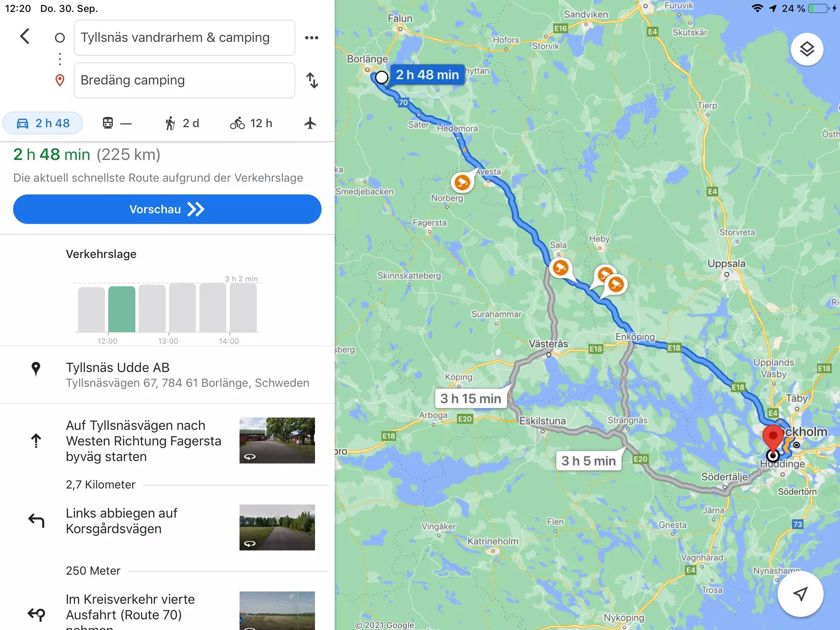Edit the Bredäng camping destination field
This screenshot has width=840, height=630.
pos(184,80)
